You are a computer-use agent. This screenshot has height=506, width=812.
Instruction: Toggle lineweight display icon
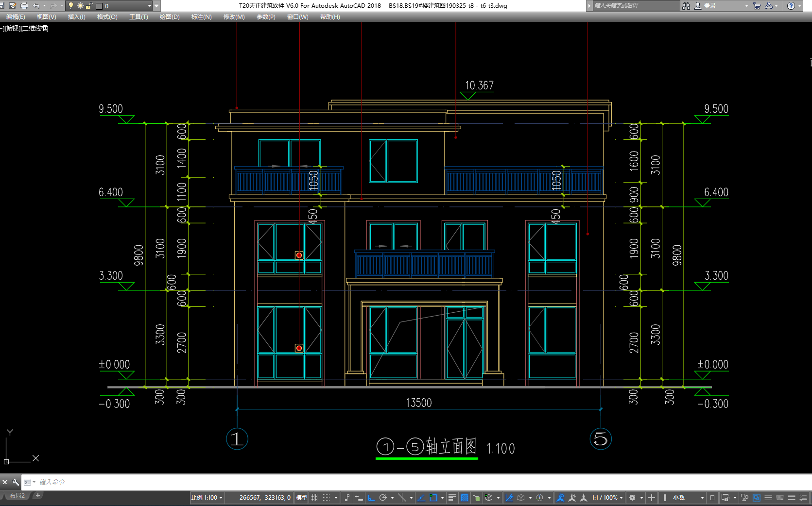452,497
